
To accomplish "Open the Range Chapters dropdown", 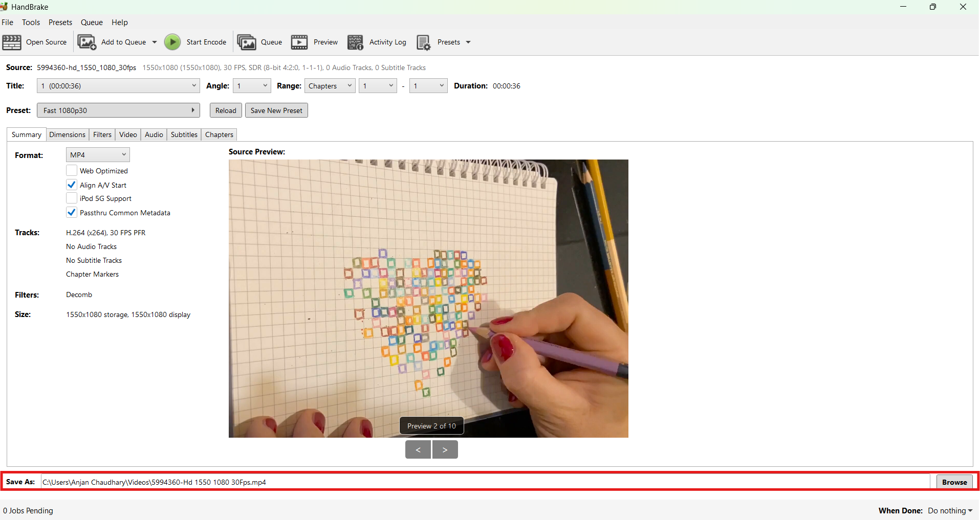I will 330,86.
